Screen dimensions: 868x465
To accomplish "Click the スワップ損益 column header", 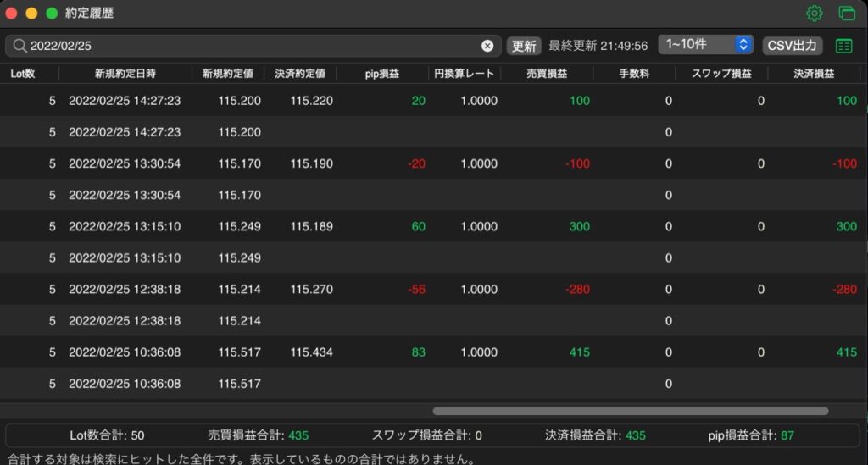I will [721, 74].
